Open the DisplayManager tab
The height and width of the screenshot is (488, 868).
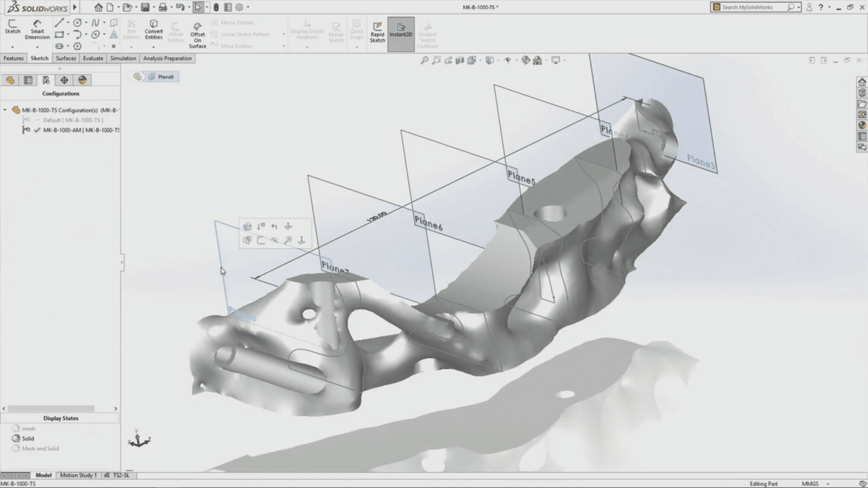pos(82,80)
